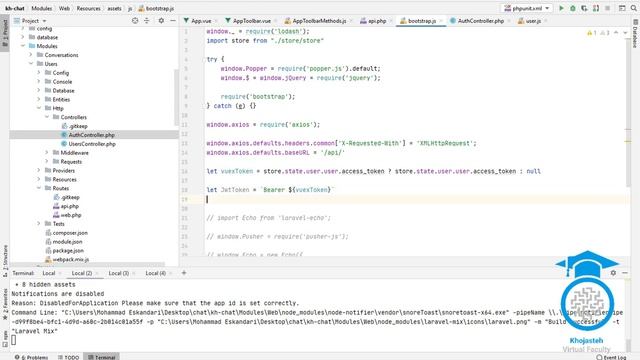Add a new terminal session tab
640x360 pixels.
184,273
